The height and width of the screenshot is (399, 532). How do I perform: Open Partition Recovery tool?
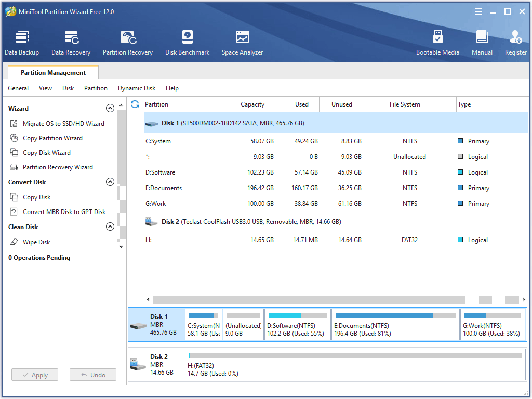128,43
